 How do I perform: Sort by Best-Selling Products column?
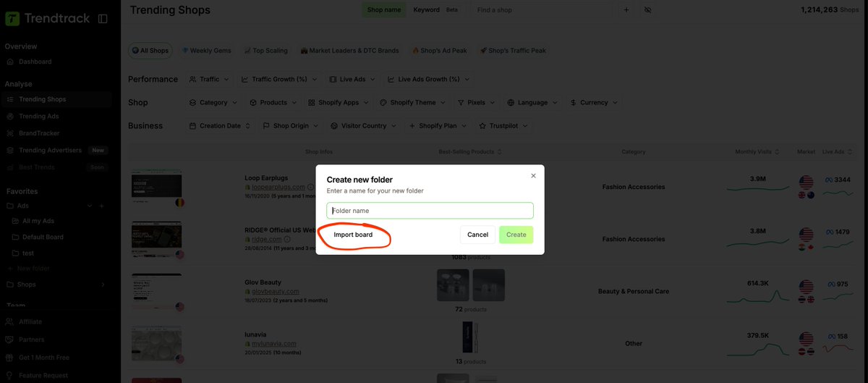470,152
